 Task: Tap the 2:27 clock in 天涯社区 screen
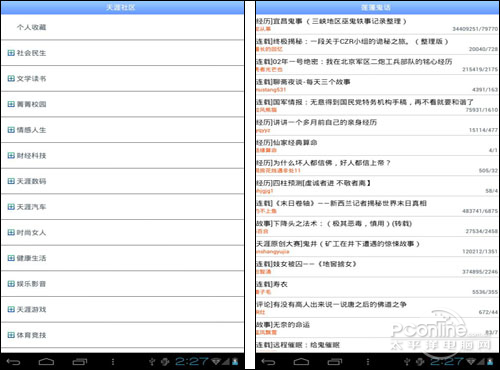click(192, 361)
